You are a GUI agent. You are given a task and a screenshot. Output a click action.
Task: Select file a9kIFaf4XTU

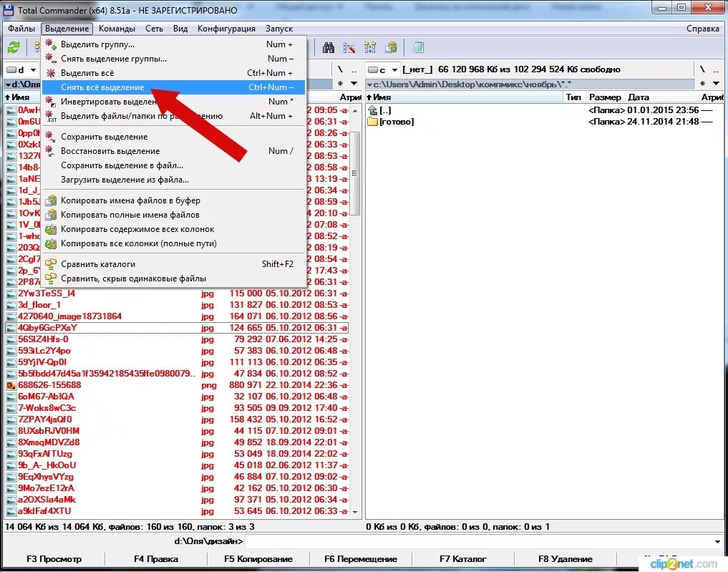point(177,511)
